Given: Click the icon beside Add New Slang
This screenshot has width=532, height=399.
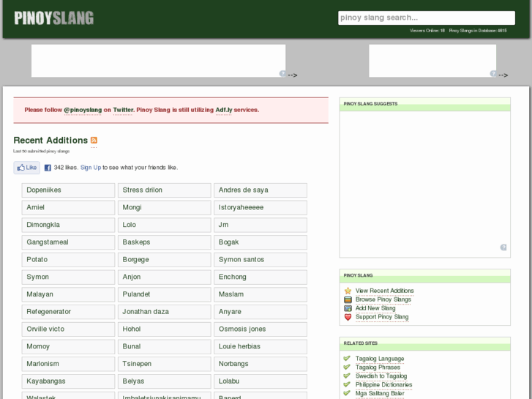Looking at the screenshot, I should pos(348,308).
